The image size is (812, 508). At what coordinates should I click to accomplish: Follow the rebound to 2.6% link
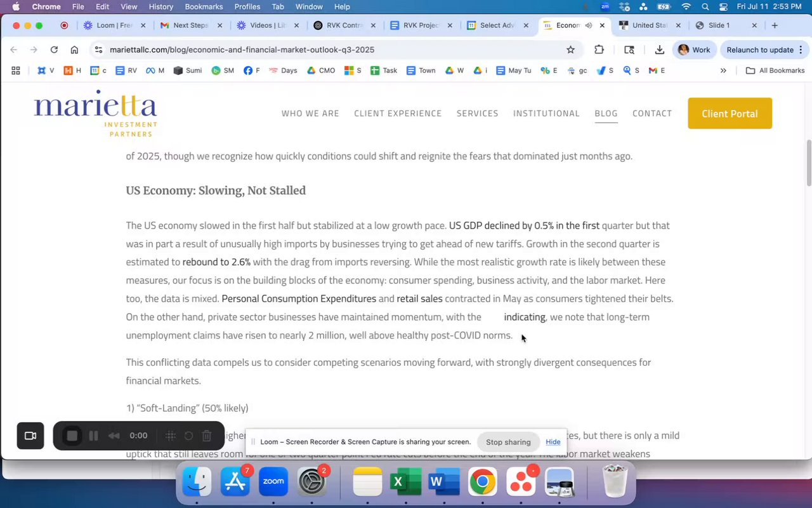216,262
